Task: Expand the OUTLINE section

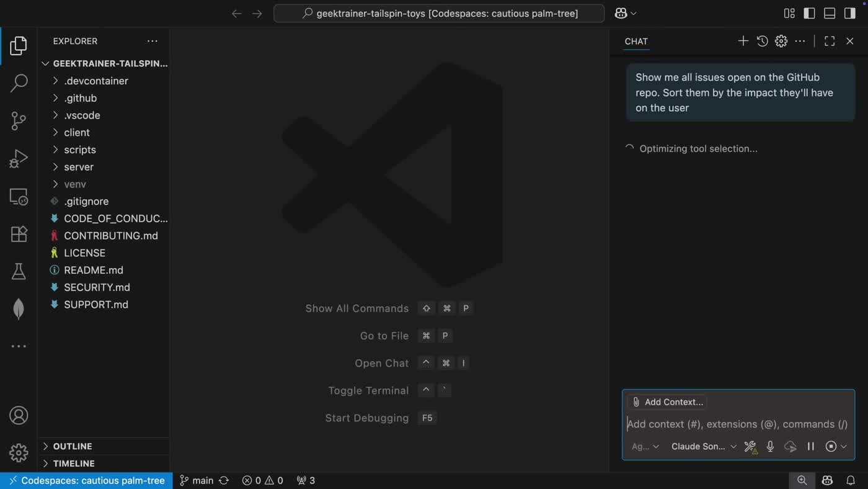Action: click(104, 446)
